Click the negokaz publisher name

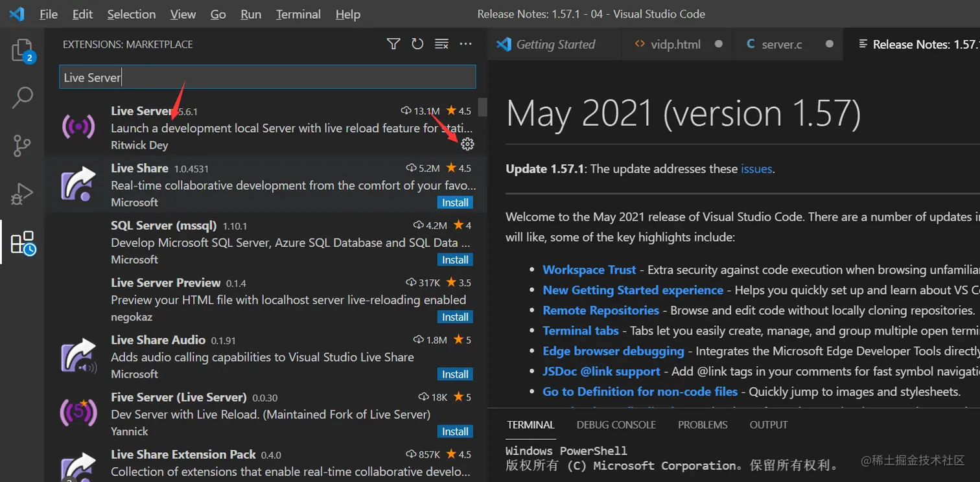[x=132, y=317]
